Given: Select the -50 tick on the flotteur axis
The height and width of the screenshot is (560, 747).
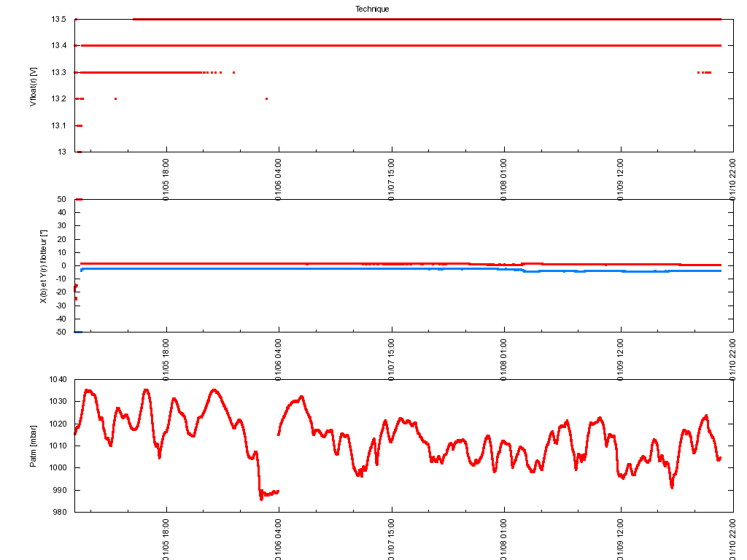Looking at the screenshot, I should (x=61, y=332).
